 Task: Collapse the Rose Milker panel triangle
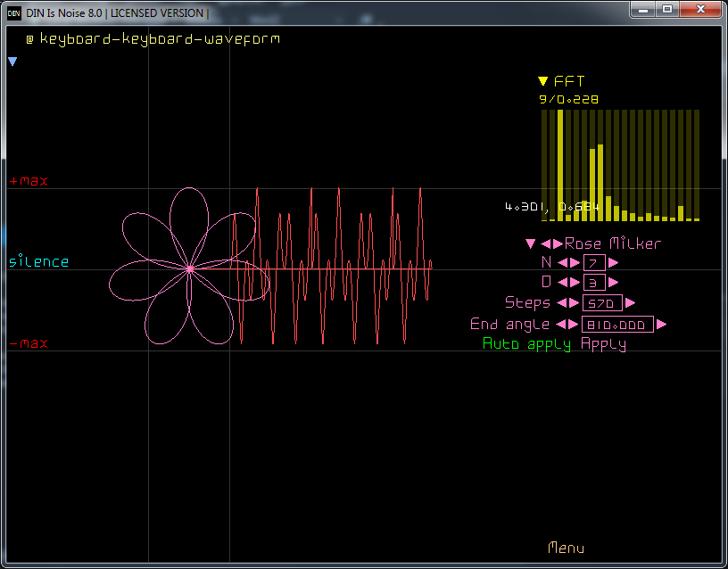pos(530,243)
